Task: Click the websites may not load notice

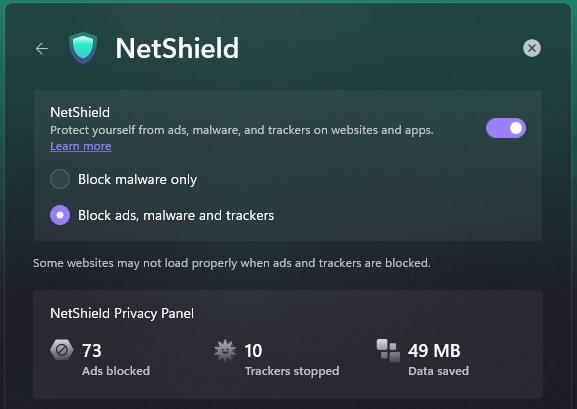Action: click(232, 263)
